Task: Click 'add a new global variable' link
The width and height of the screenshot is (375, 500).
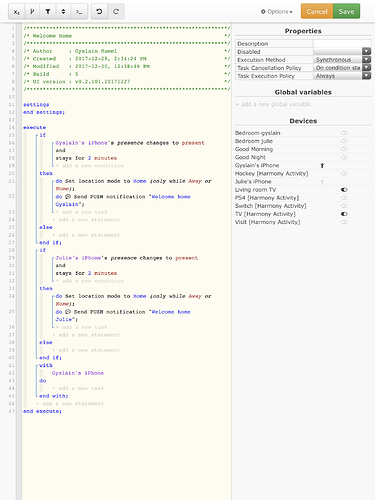Action: [273, 104]
